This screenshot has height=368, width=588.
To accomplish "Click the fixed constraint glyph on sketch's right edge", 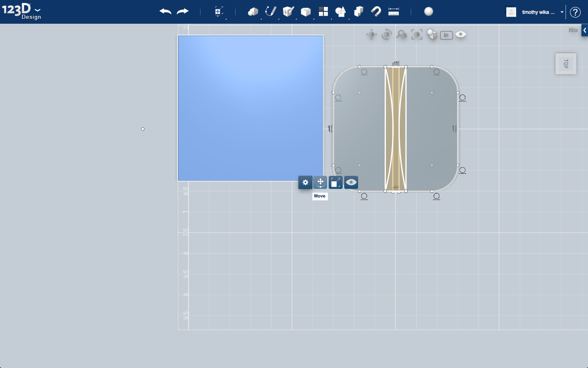I will click(454, 129).
